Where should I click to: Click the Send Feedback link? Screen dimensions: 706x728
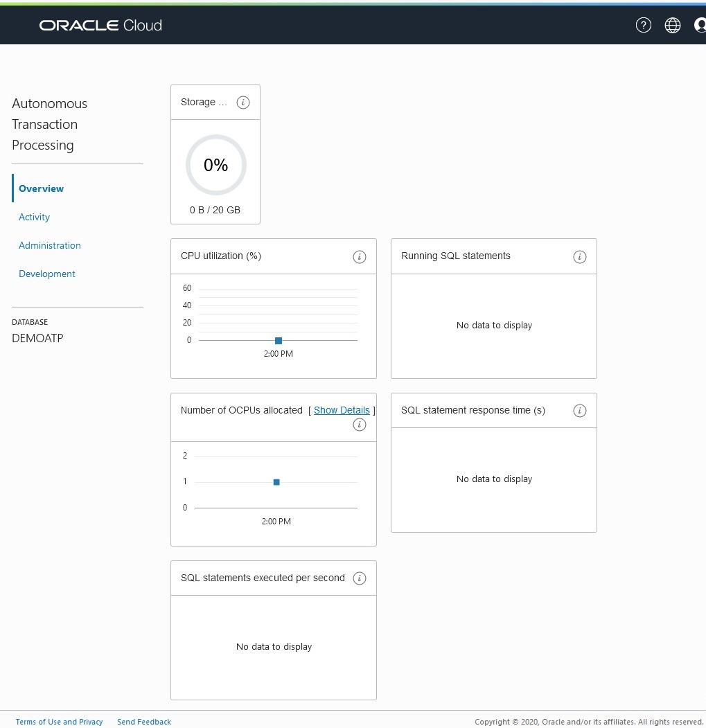(x=144, y=722)
